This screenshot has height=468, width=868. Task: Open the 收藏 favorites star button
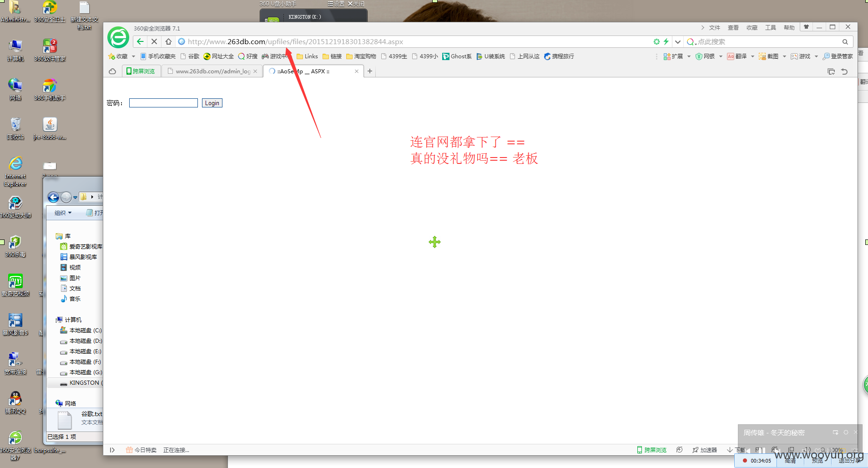click(x=118, y=56)
